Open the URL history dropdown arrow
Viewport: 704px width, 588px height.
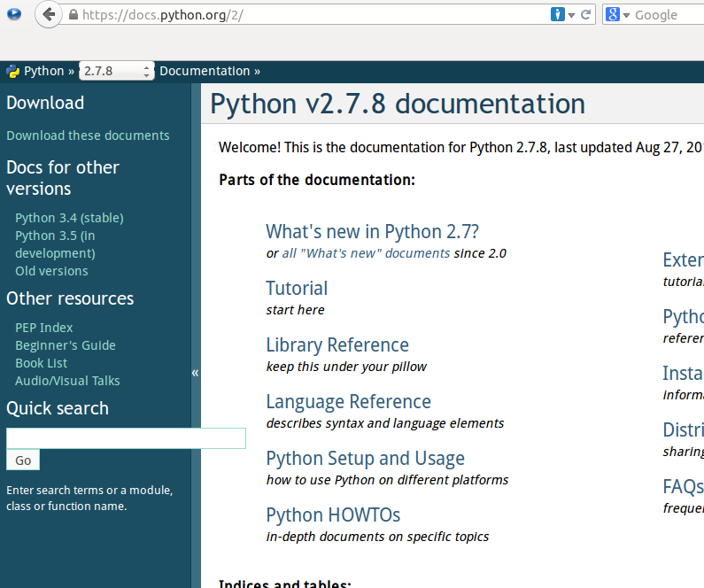coord(572,15)
